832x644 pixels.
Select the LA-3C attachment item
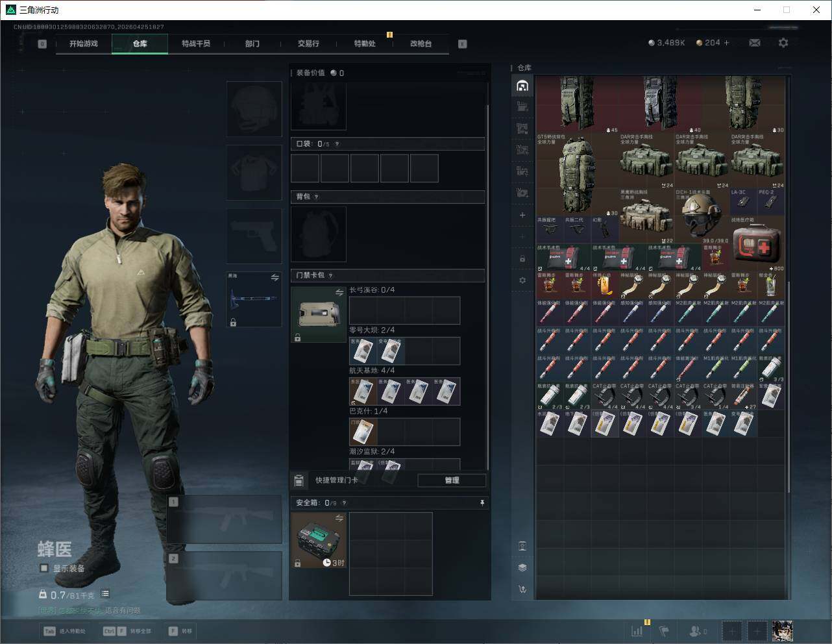[743, 203]
